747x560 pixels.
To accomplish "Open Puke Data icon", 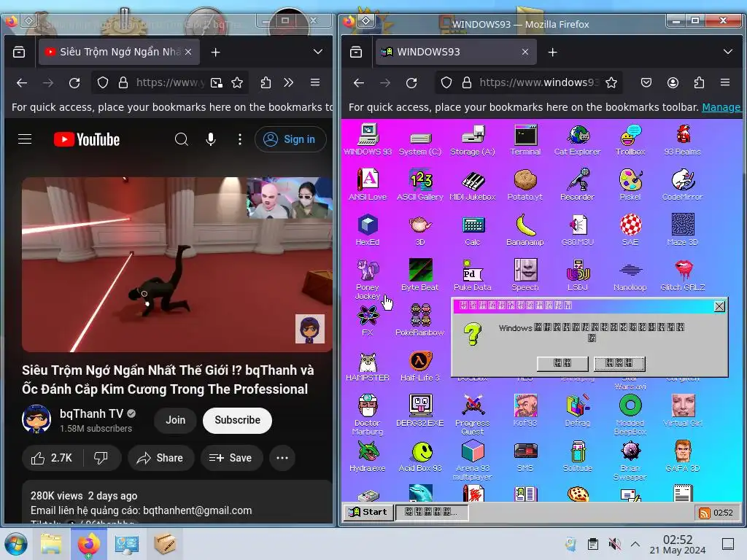I will (473, 275).
